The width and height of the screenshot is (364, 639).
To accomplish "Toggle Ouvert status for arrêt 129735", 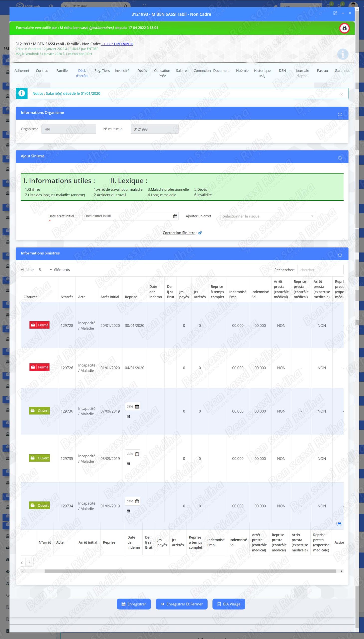I will tap(39, 458).
